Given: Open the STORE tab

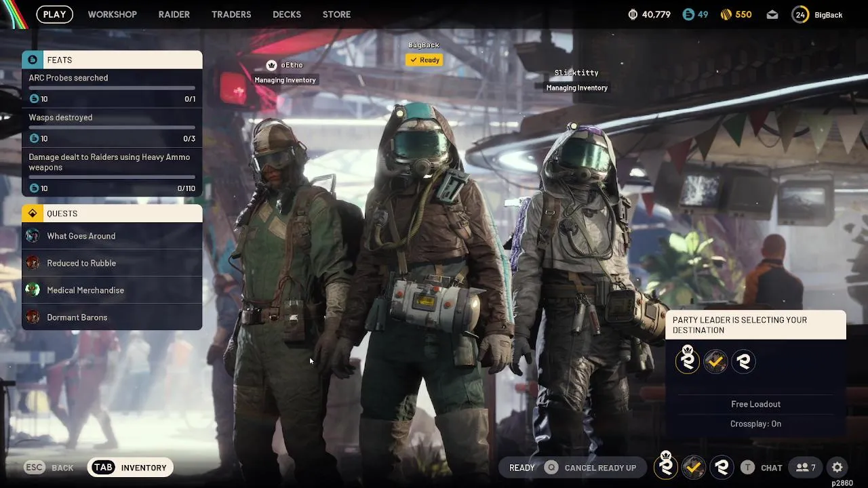Looking at the screenshot, I should click(x=336, y=14).
